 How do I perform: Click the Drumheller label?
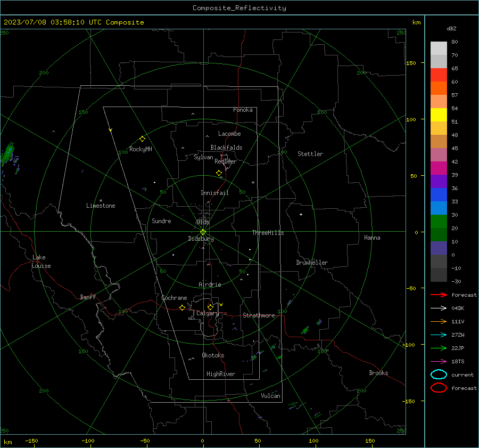coord(312,263)
